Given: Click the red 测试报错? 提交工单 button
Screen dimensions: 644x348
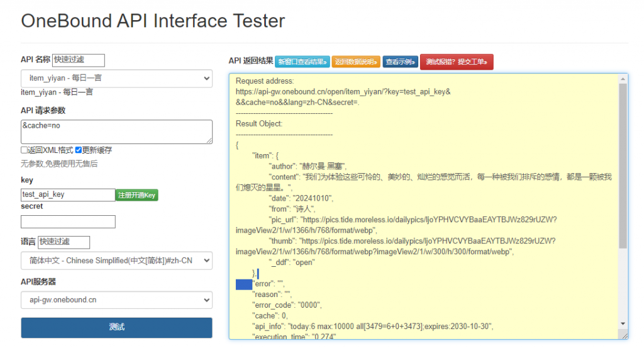Looking at the screenshot, I should pyautogui.click(x=457, y=62).
